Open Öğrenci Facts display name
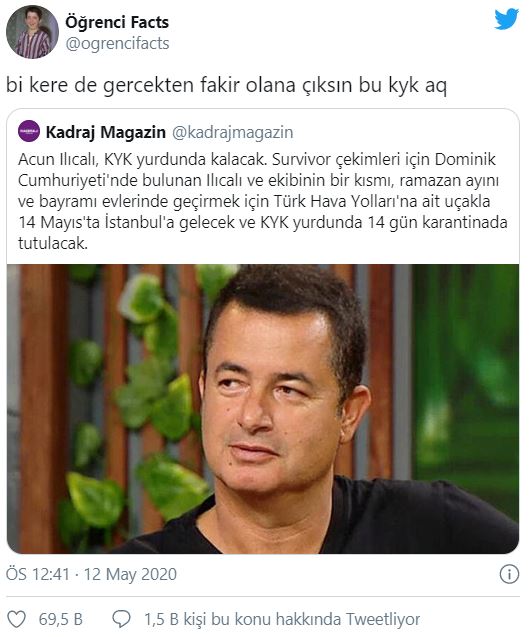Image resolution: width=529 pixels, height=637 pixels. (117, 22)
